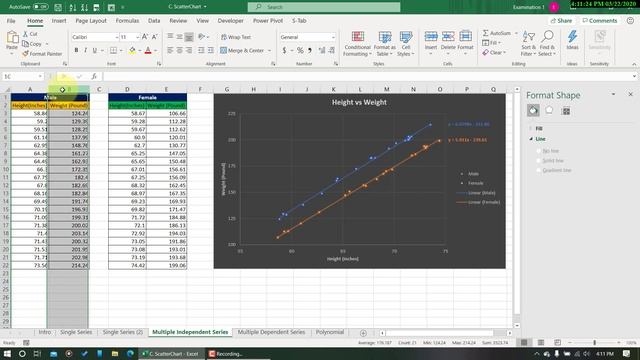640x360 pixels.
Task: Open Cell Styles gallery
Action: pyautogui.click(x=406, y=44)
